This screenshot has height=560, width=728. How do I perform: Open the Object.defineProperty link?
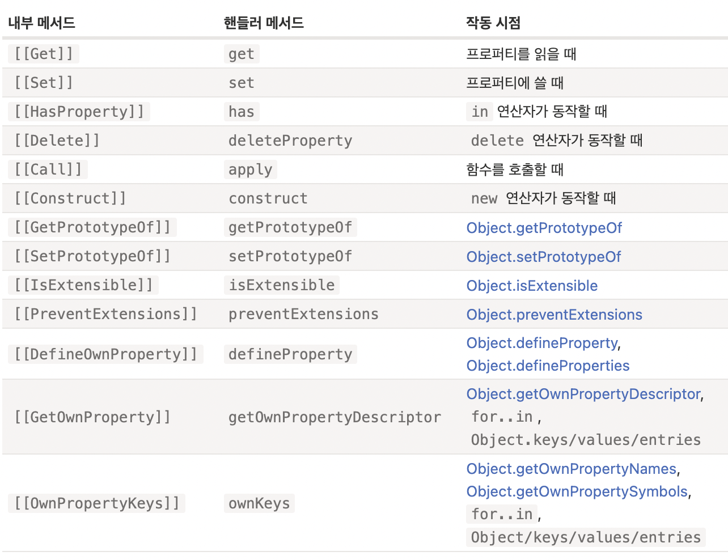[x=542, y=343]
